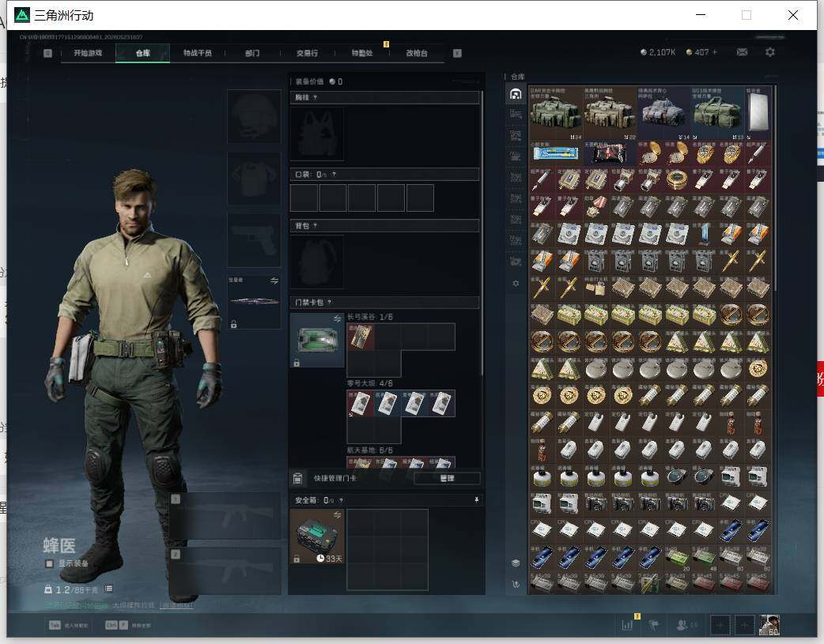Image resolution: width=824 pixels, height=644 pixels.
Task: Open the 特勤处 tab
Action: point(362,53)
